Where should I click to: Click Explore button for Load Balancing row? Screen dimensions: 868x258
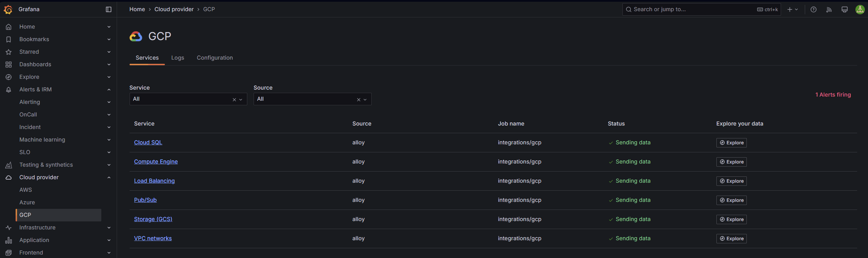731,181
